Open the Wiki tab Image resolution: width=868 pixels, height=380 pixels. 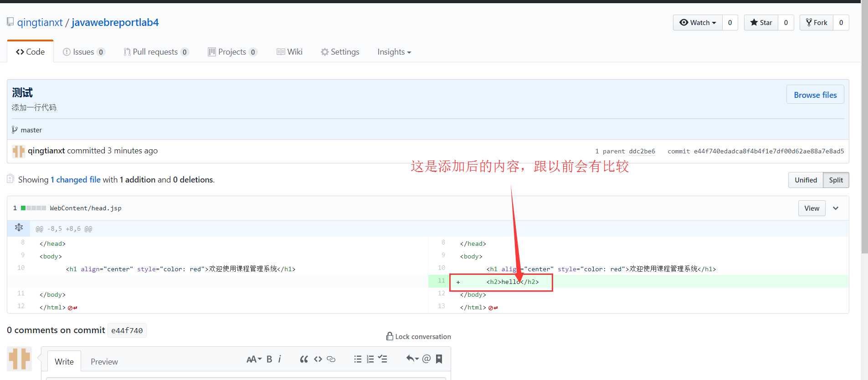point(289,52)
